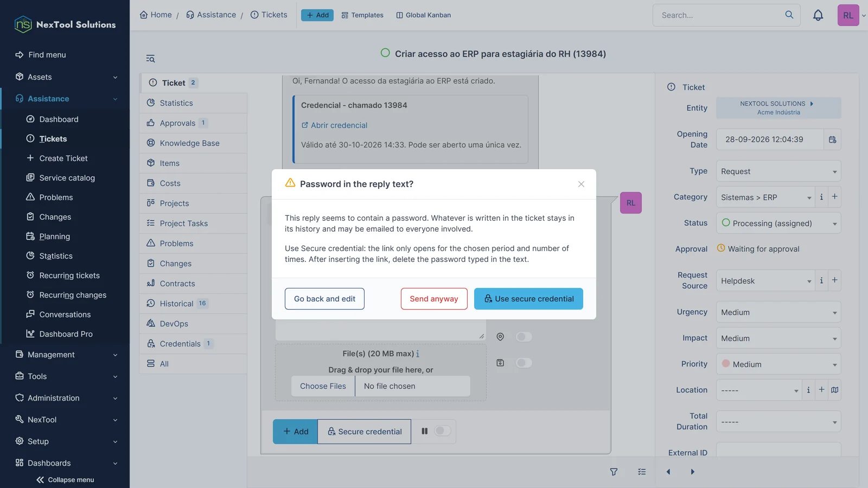The height and width of the screenshot is (488, 868).
Task: Click the search magnifier icon
Action: (789, 15)
